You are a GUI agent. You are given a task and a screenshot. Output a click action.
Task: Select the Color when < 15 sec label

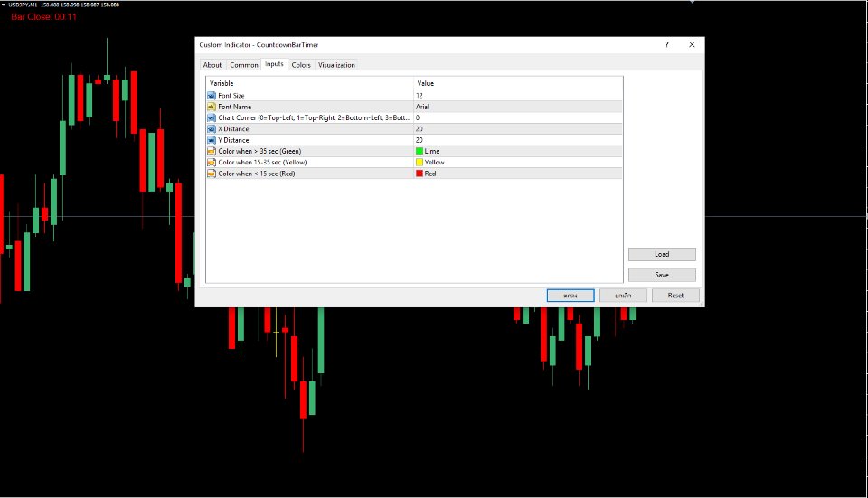256,174
